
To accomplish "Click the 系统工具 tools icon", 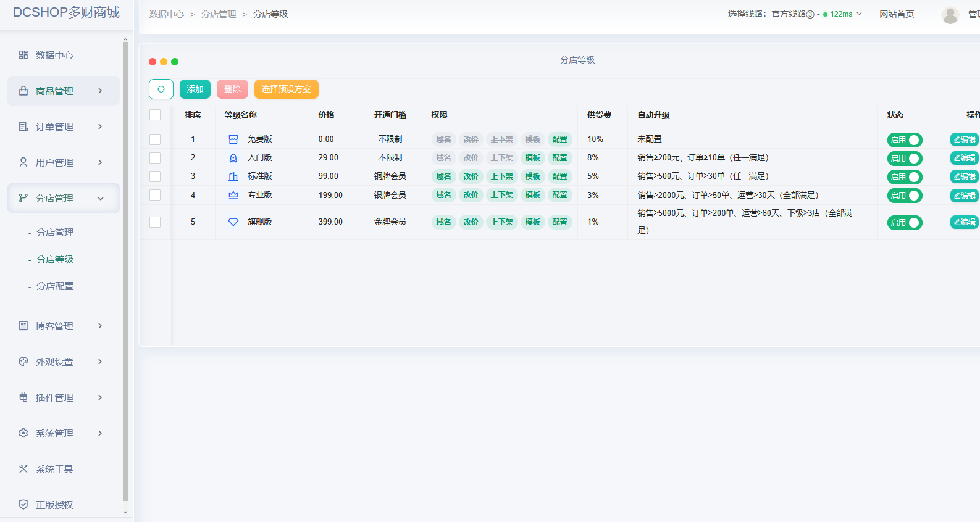I will (23, 469).
